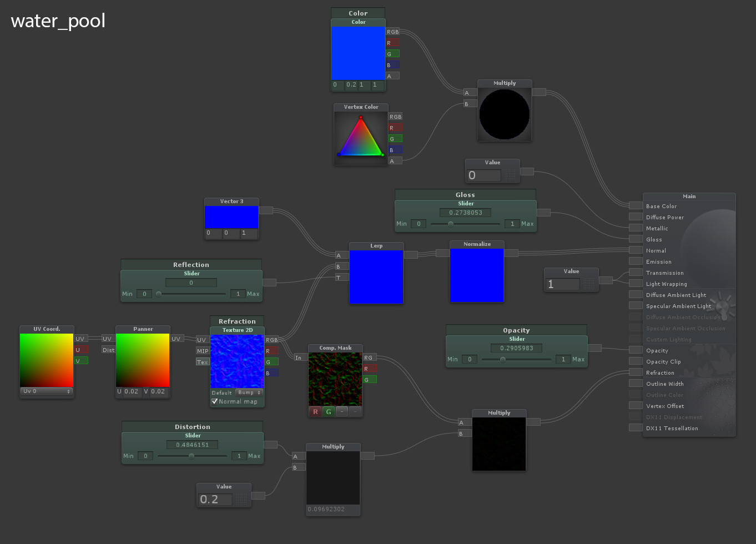Click the Normal input slot on the Main node
The image size is (756, 544).
pyautogui.click(x=635, y=250)
